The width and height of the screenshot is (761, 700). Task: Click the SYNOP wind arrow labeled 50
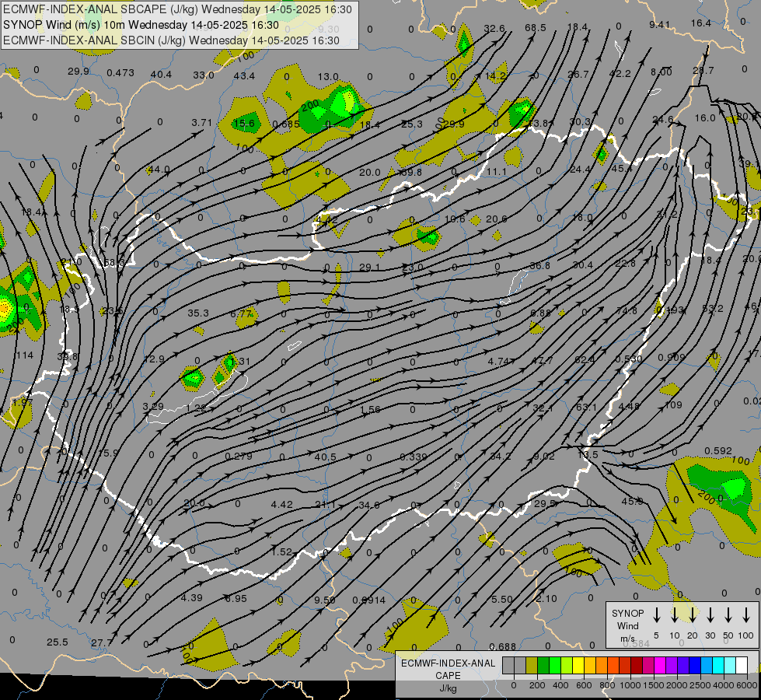coord(728,614)
